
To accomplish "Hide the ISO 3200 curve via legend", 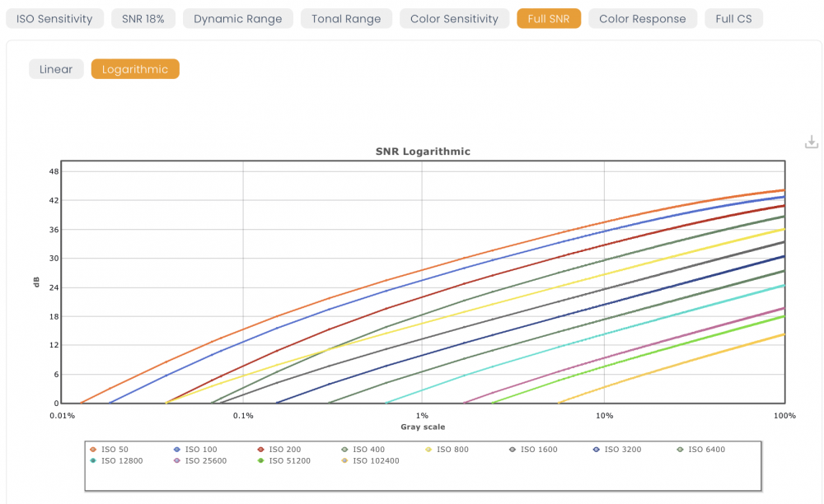I will (x=617, y=450).
